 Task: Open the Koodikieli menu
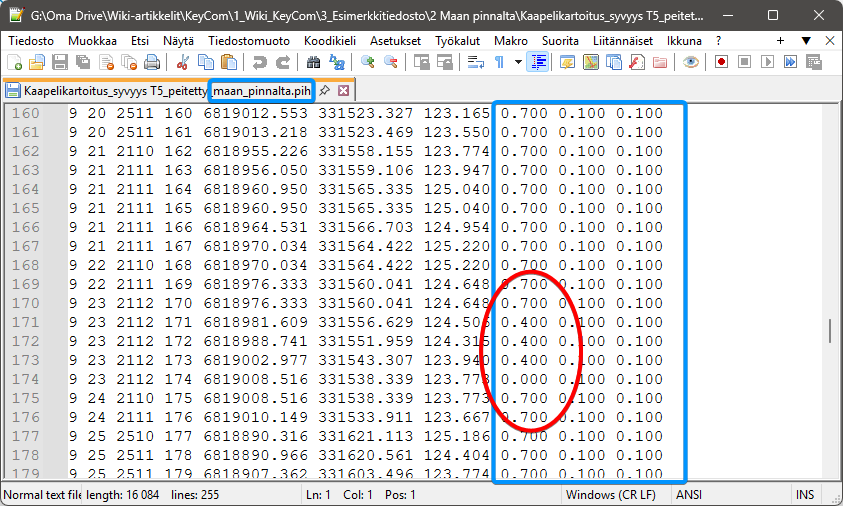[x=331, y=40]
